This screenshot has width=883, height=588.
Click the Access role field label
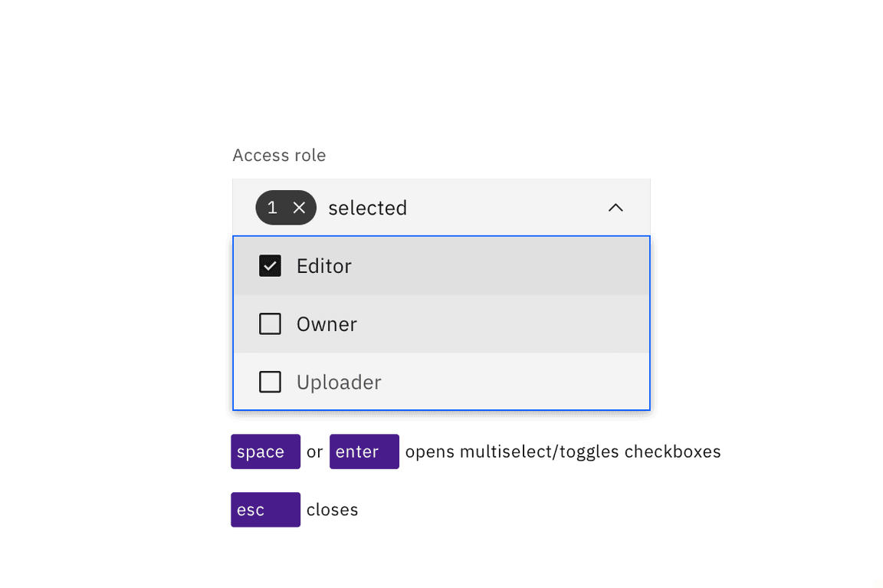279,156
